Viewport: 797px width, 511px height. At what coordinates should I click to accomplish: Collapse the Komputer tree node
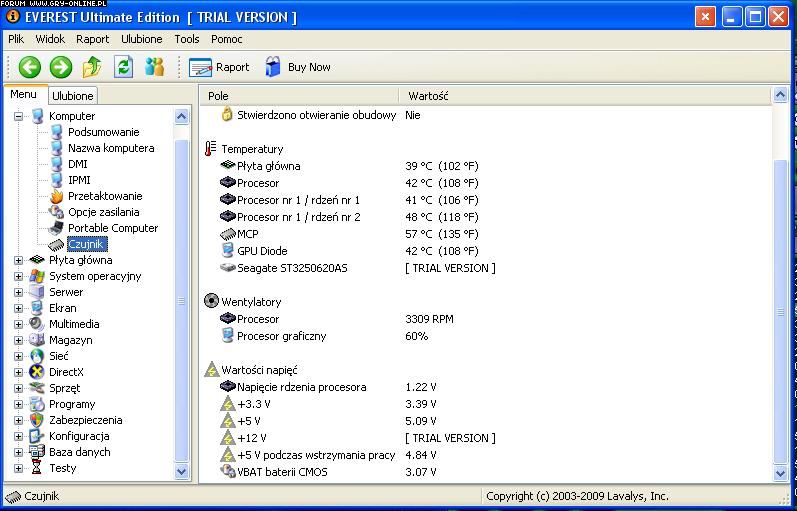pos(18,116)
